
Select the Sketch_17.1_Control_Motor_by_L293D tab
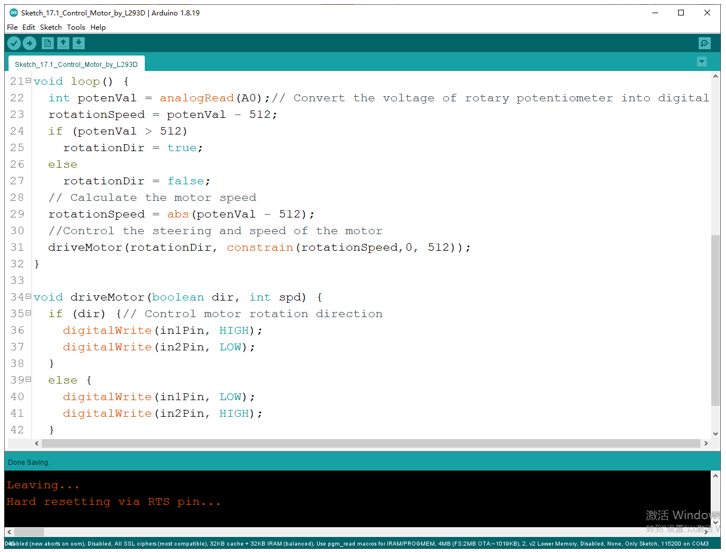[76, 64]
